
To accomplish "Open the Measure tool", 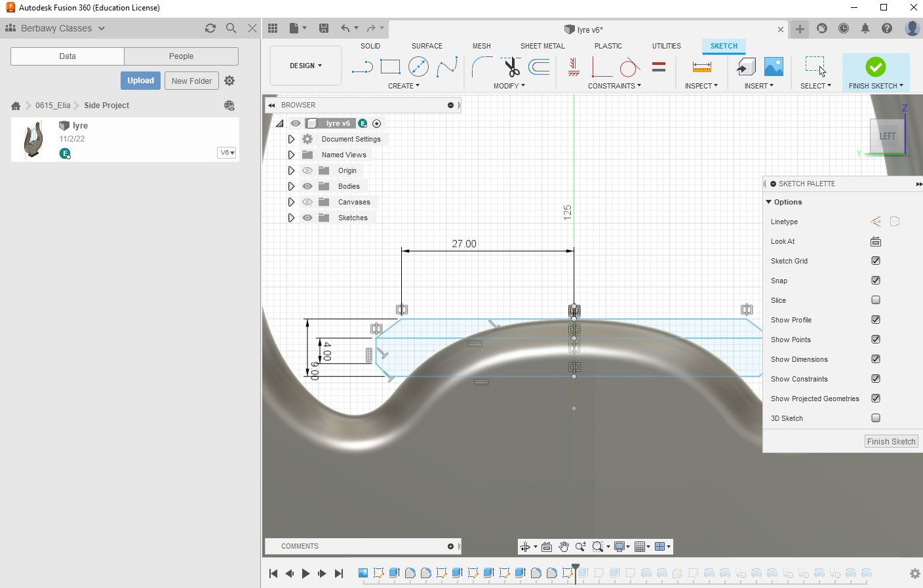I will pyautogui.click(x=701, y=67).
